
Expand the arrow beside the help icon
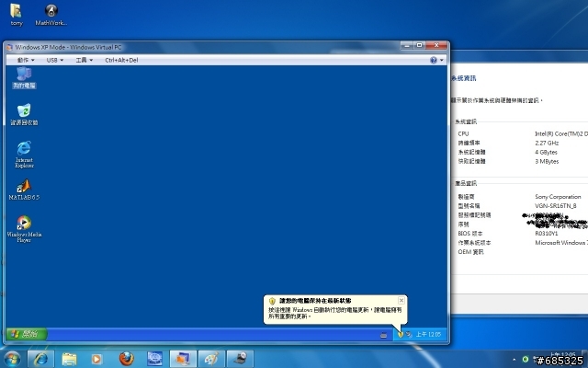click(x=442, y=60)
